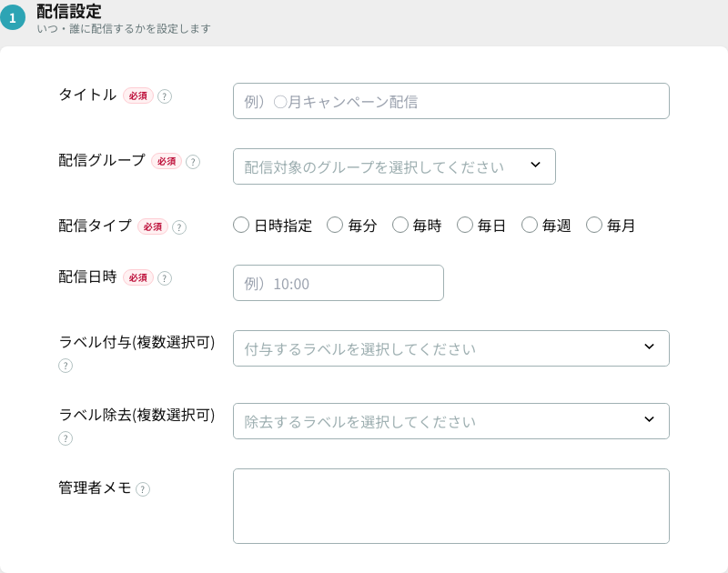The image size is (728, 573).
Task: Focus the 管理者メモ text area
Action: point(450,506)
